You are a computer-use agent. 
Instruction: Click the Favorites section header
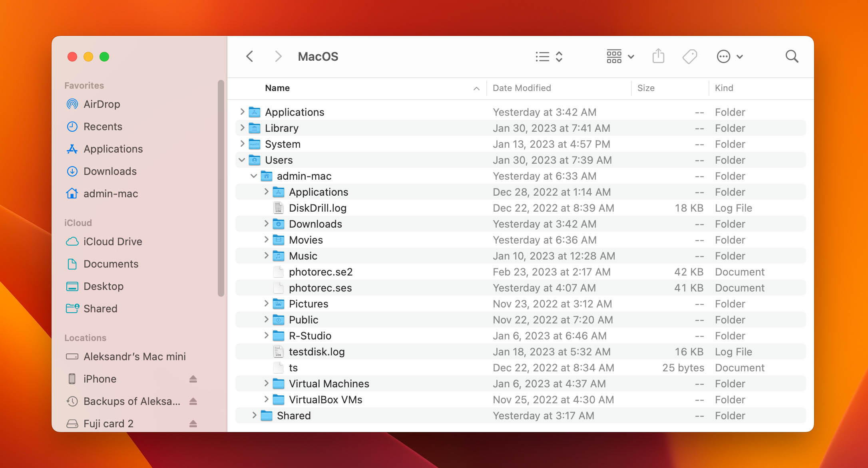click(84, 85)
